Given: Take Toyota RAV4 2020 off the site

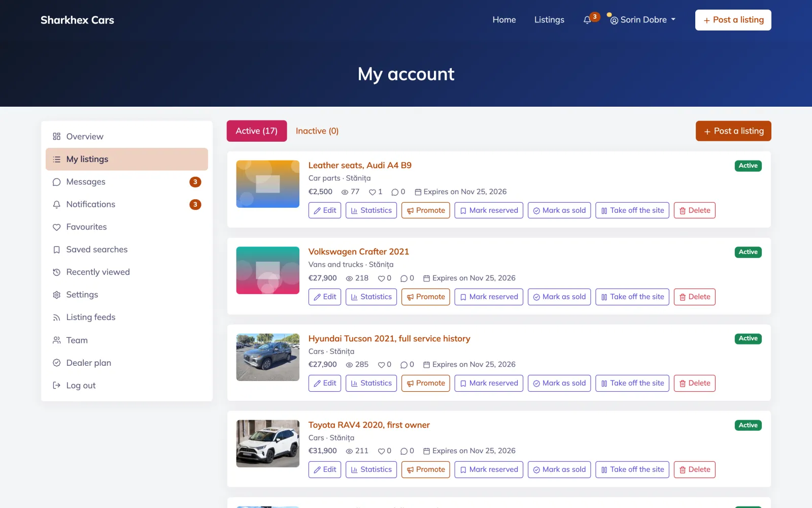Looking at the screenshot, I should point(632,469).
